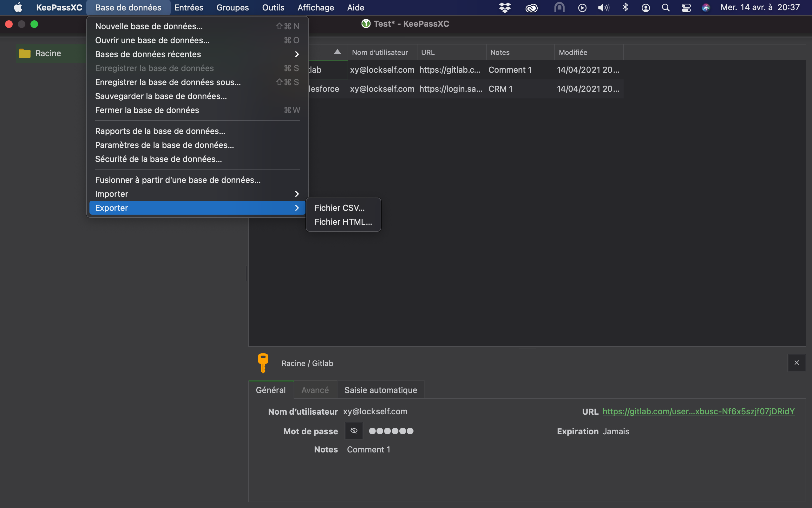
Task: Choose Ouvrir une base de données
Action: coord(197,40)
